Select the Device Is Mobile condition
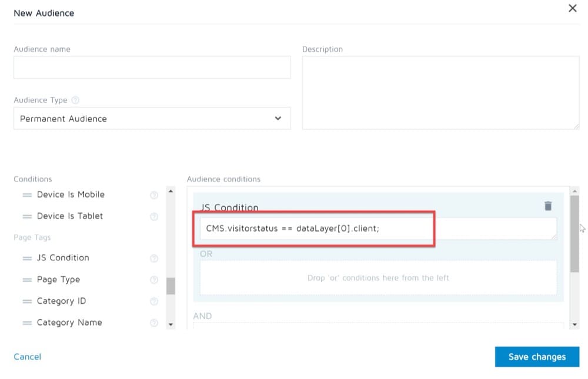 (70, 194)
